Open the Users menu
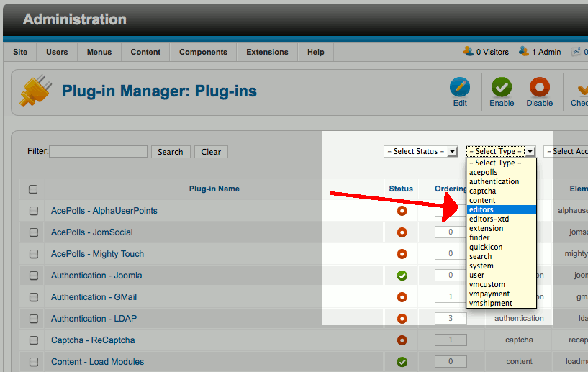This screenshot has height=372, width=588. [x=57, y=52]
